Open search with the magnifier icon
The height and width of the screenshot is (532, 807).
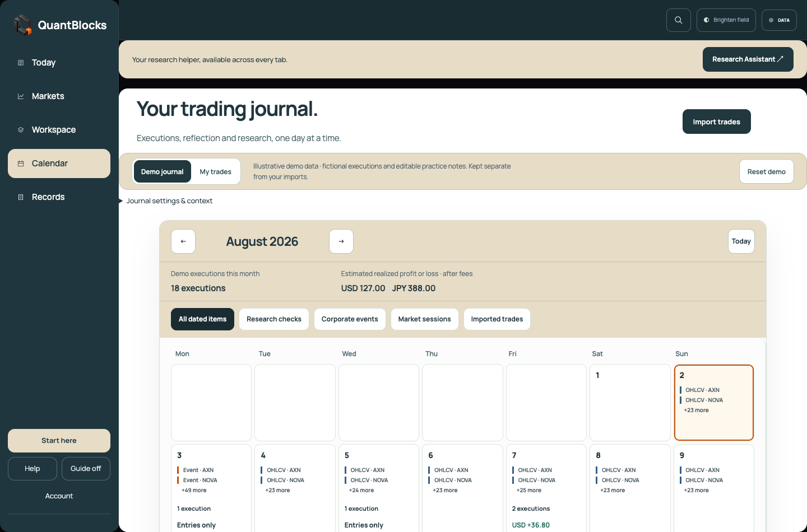(679, 20)
